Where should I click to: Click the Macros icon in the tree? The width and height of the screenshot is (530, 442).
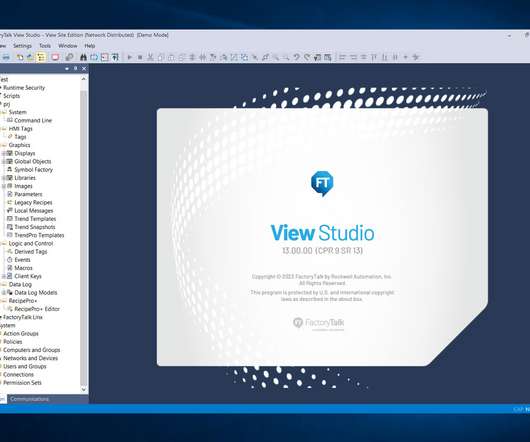coord(10,268)
